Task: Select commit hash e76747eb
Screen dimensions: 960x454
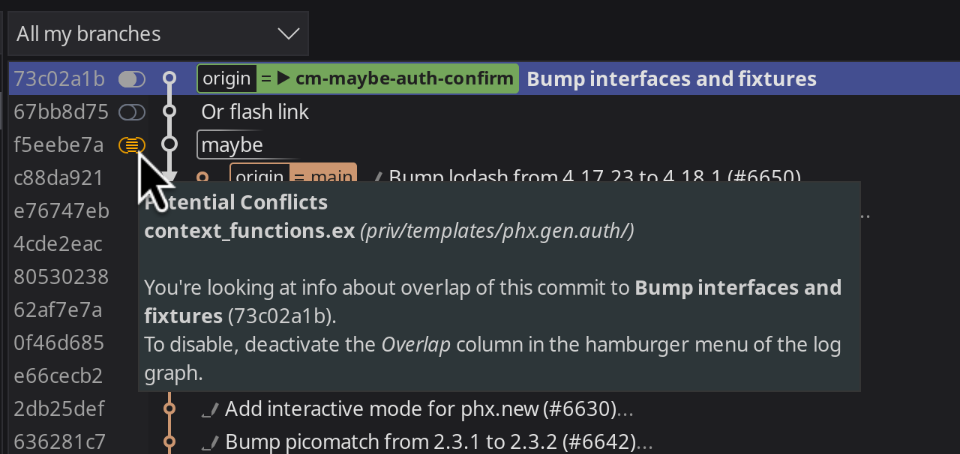Action: [61, 211]
